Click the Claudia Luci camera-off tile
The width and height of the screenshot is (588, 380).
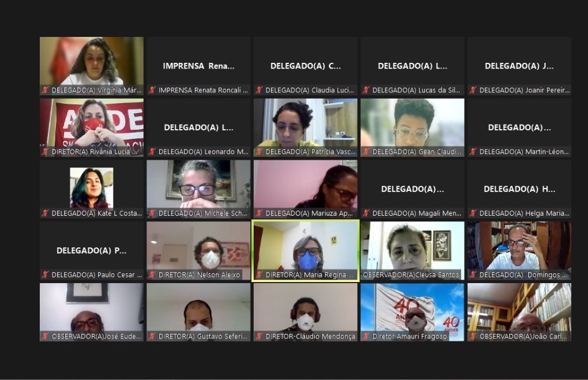[306, 66]
